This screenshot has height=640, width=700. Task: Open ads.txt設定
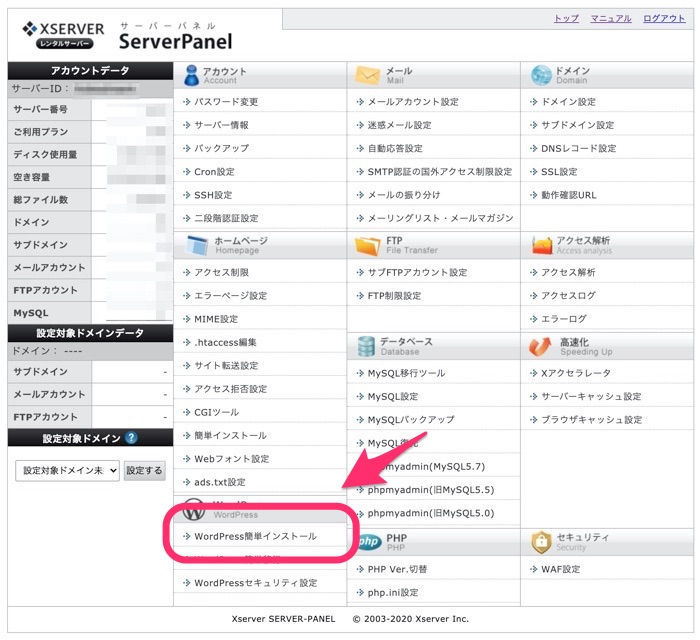[220, 482]
